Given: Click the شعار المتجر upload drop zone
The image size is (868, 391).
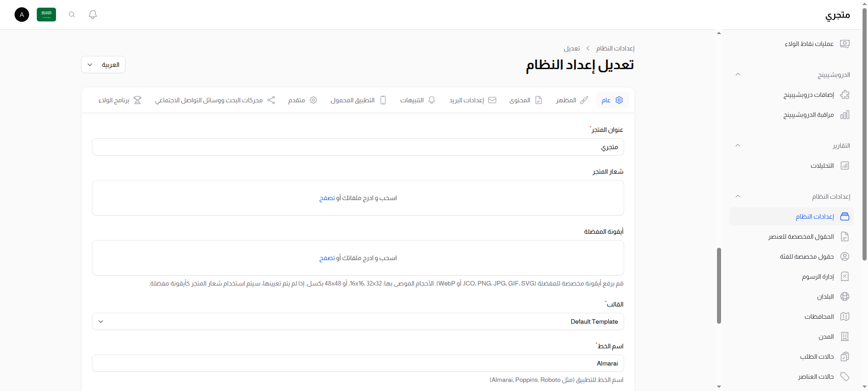Looking at the screenshot, I should [x=358, y=198].
